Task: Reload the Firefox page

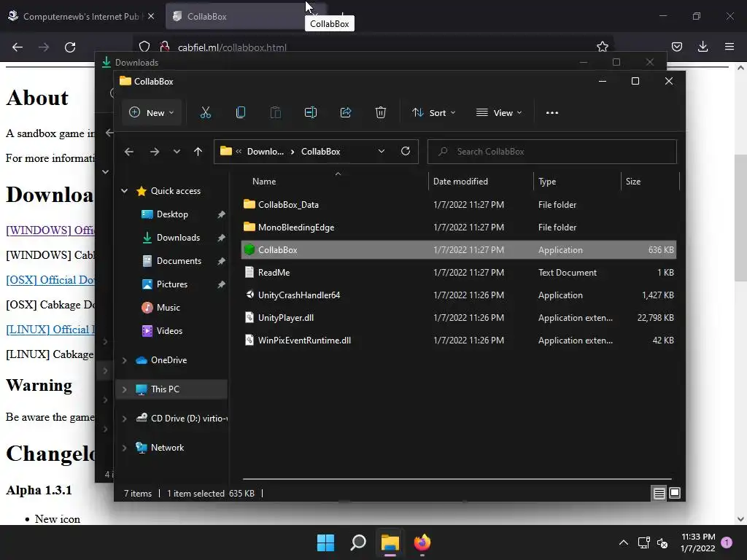Action: pyautogui.click(x=70, y=47)
